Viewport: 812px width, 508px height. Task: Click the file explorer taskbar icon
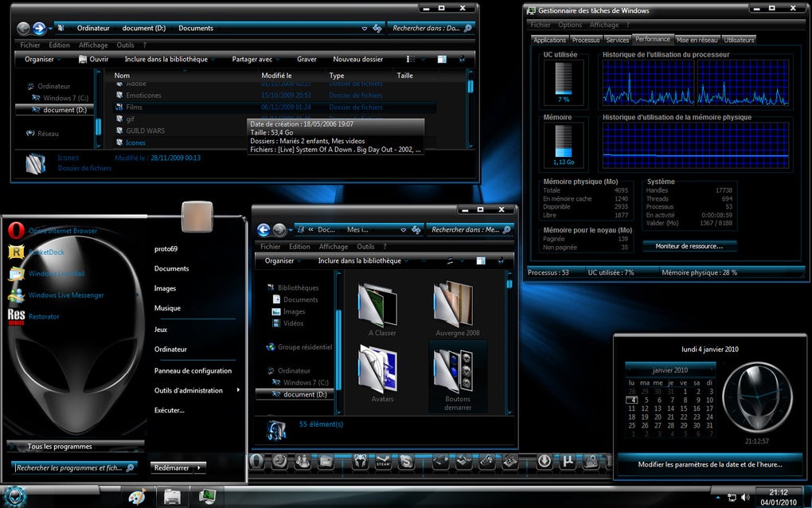[172, 497]
